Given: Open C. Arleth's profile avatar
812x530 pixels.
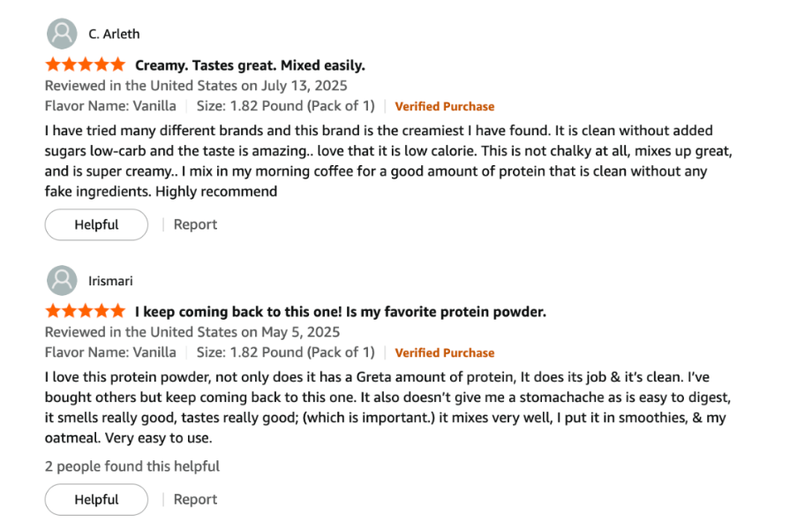Looking at the screenshot, I should tap(61, 33).
